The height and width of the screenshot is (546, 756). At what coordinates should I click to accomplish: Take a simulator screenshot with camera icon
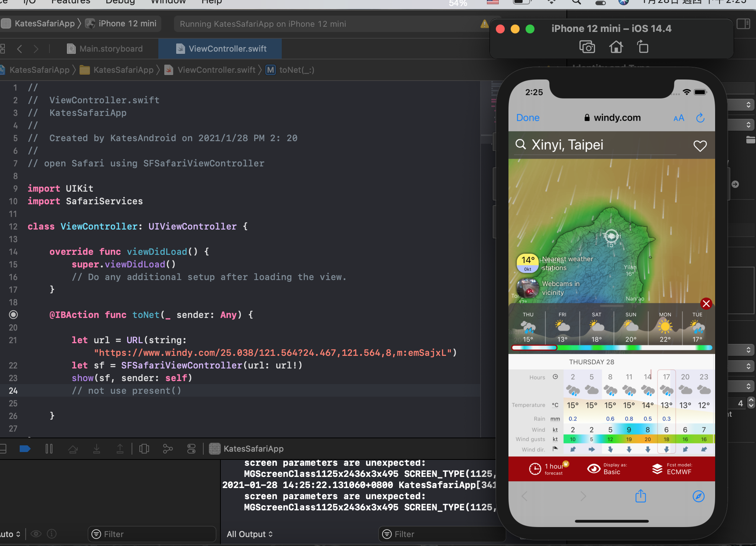coord(587,47)
